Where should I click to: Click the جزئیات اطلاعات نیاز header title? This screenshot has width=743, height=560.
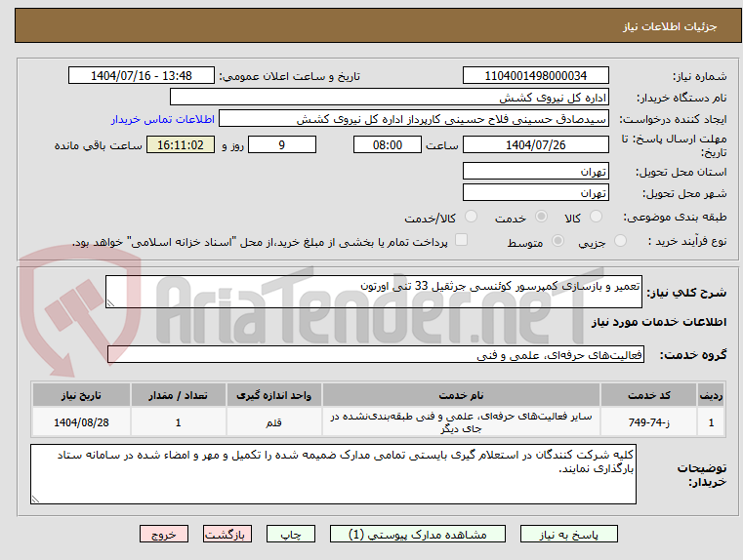click(x=670, y=26)
